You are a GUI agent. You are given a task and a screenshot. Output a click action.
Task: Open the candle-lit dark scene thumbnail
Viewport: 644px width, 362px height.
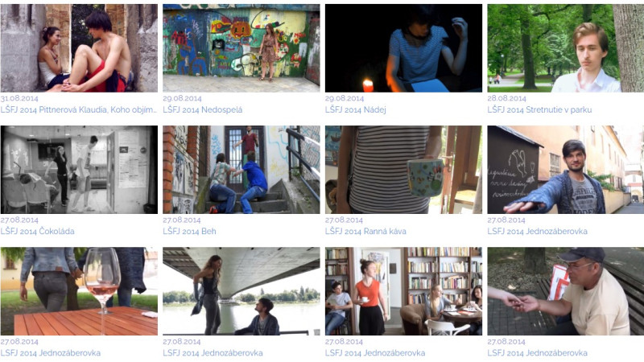(403, 48)
